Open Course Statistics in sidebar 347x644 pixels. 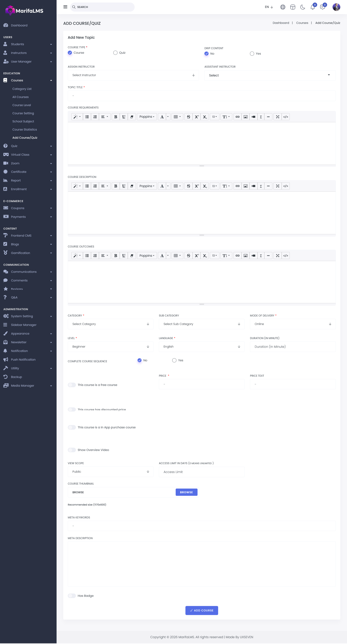[x=24, y=129]
